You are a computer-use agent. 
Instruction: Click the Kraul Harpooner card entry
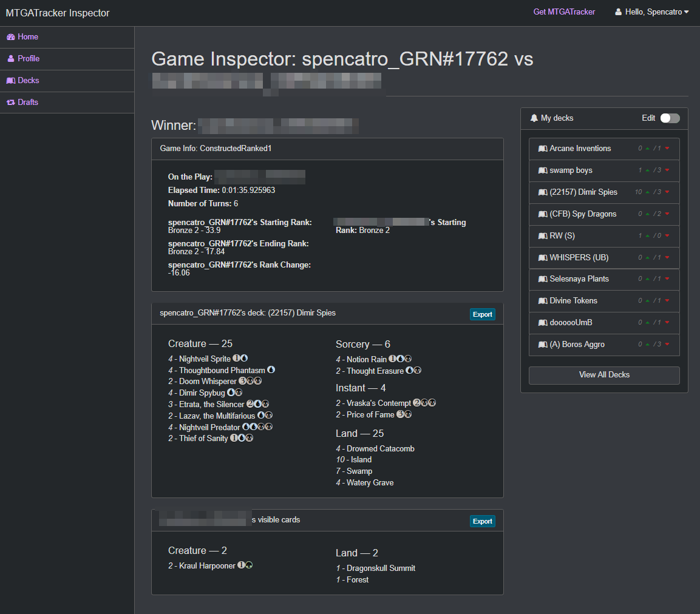point(210,566)
